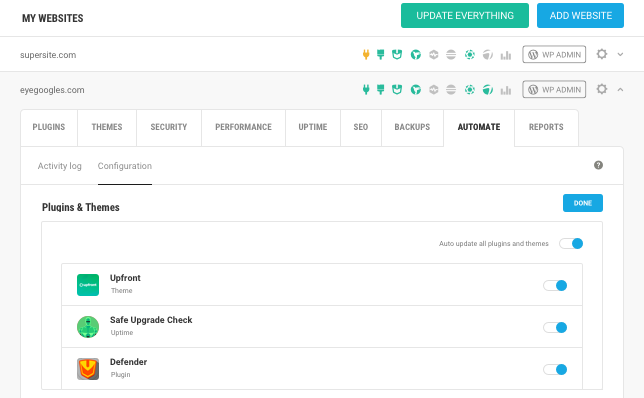Click the Safe Upgrade Check name
The image size is (644, 398).
(x=151, y=320)
